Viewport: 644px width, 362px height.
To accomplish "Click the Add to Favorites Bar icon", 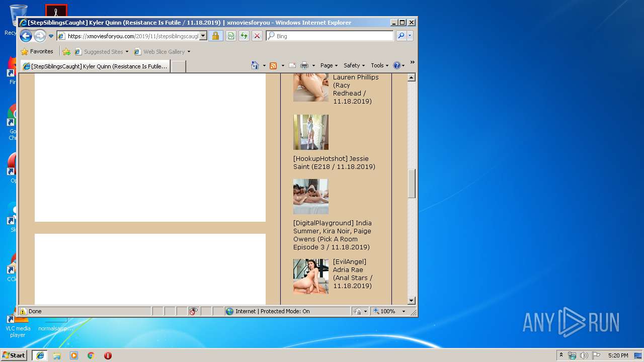I will 66,51.
